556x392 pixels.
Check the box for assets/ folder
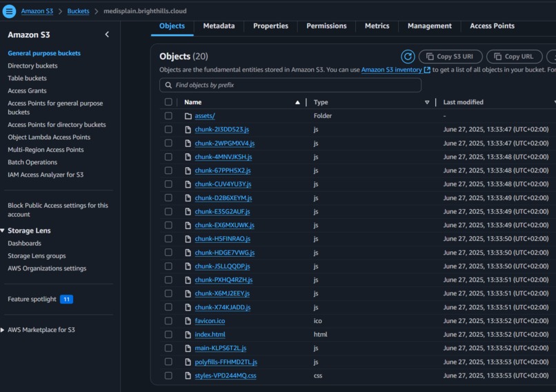click(x=168, y=116)
